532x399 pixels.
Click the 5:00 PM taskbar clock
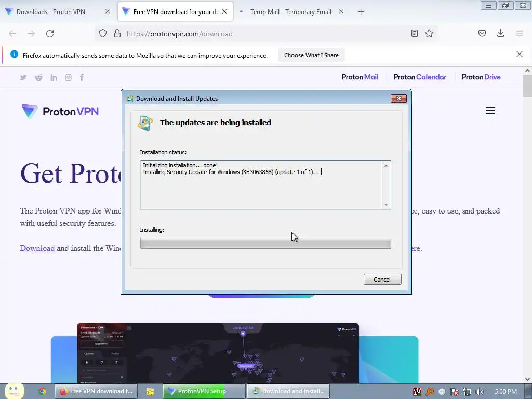(506, 392)
